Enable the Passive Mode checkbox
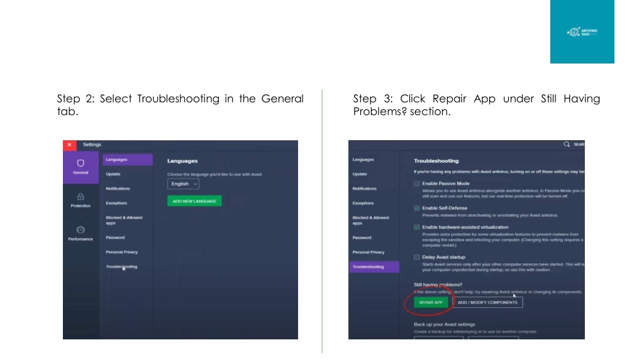 (417, 184)
